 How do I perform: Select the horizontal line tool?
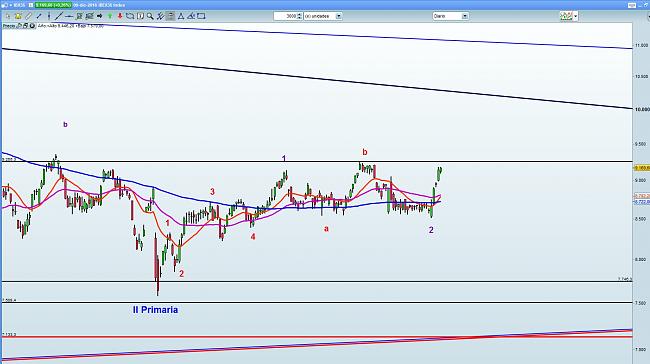(69, 16)
